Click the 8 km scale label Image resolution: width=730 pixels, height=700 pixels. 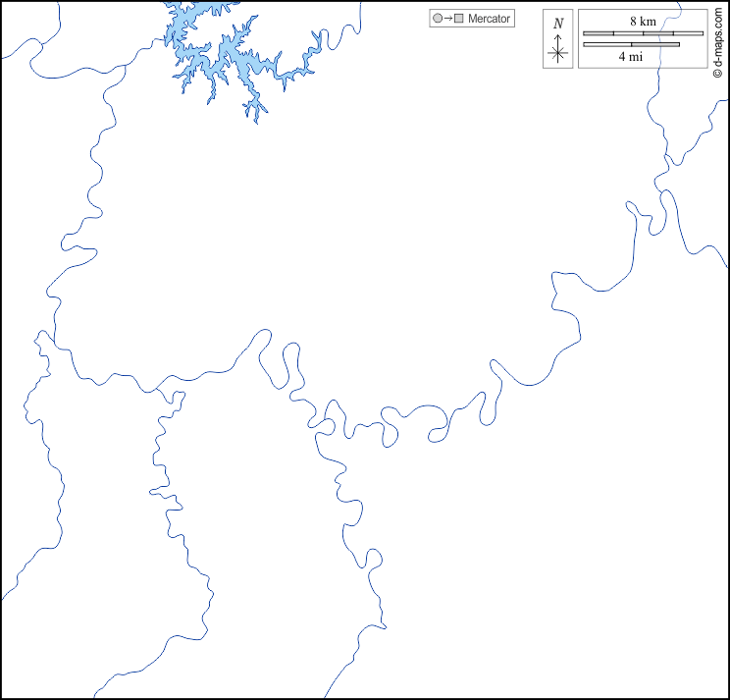click(x=643, y=21)
